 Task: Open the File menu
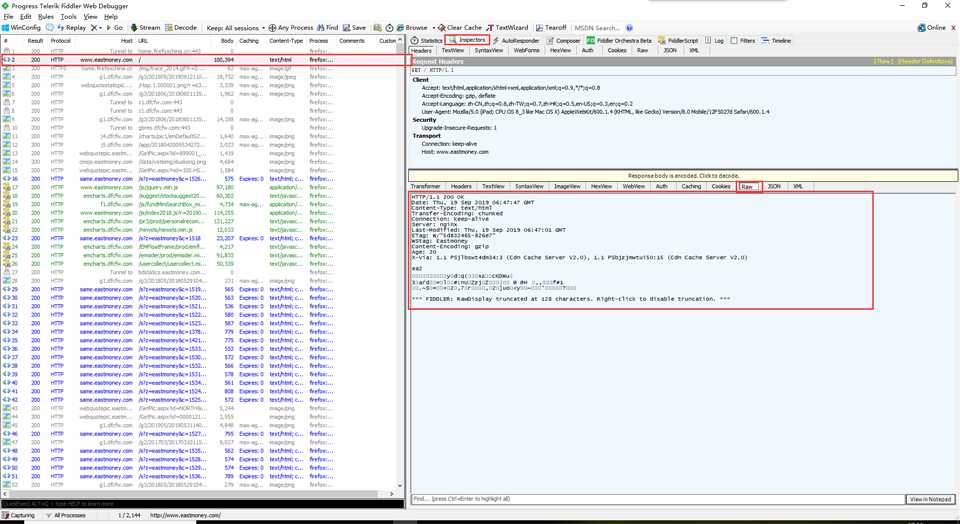pos(8,17)
